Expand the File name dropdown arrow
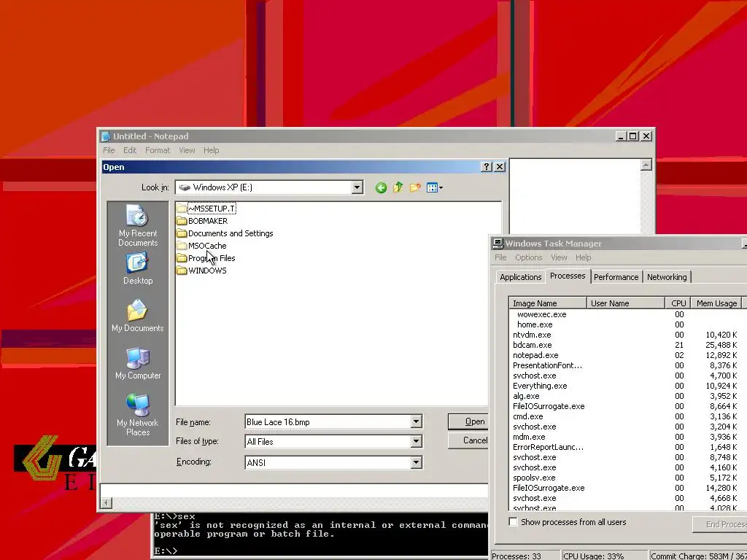Screen dimensions: 747x560 coord(416,422)
